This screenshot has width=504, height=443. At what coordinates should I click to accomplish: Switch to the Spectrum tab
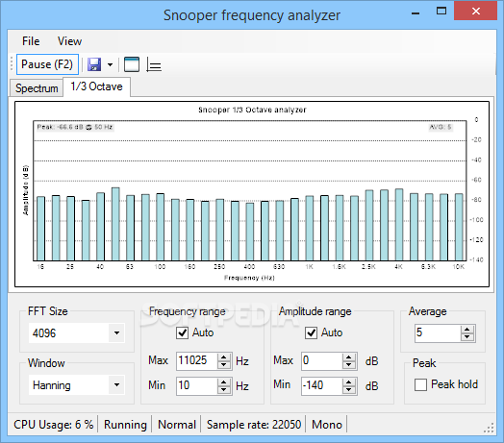point(37,87)
